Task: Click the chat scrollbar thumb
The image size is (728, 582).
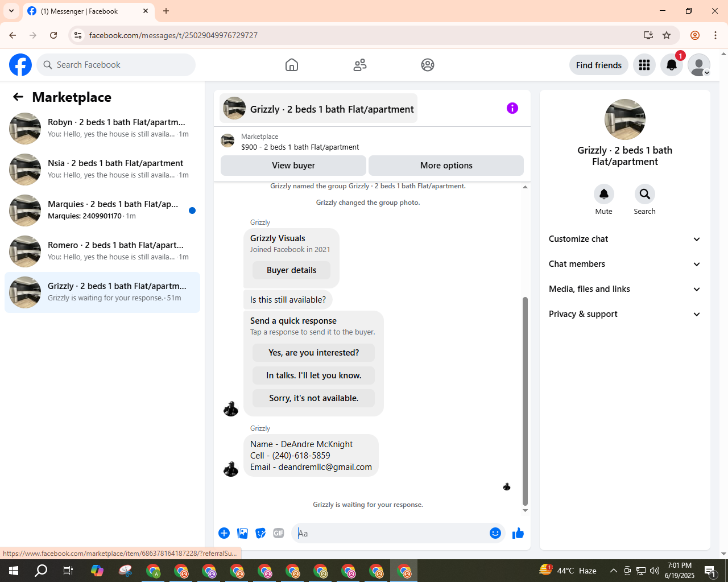Action: (x=525, y=401)
